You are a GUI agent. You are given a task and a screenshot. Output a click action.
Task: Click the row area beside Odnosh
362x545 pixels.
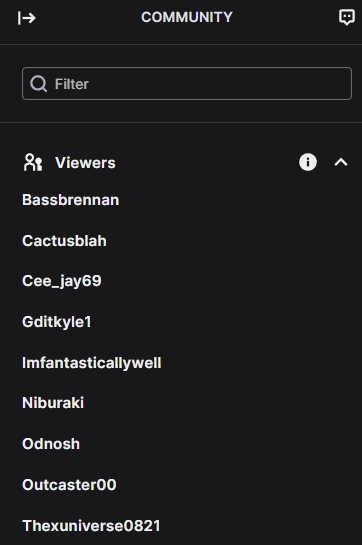[x=217, y=444]
